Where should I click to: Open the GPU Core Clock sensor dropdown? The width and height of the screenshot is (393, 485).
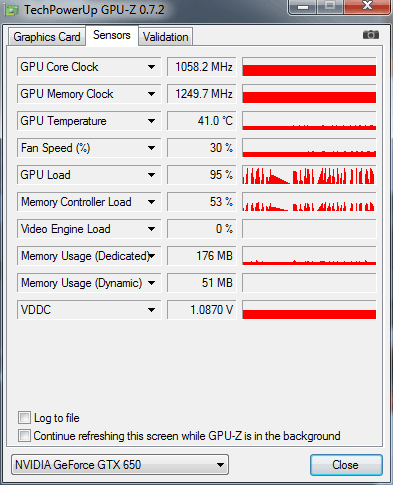point(151,67)
